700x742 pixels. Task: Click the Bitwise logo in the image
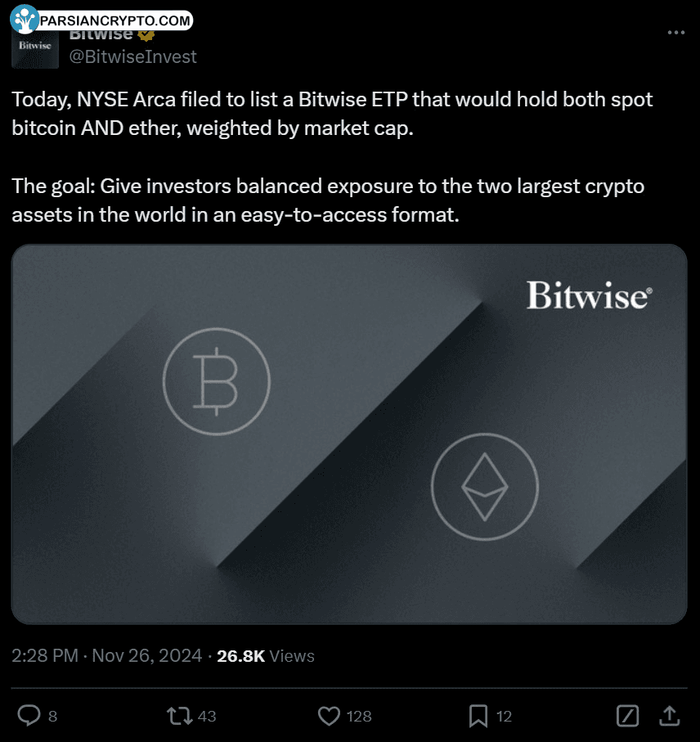pos(590,296)
